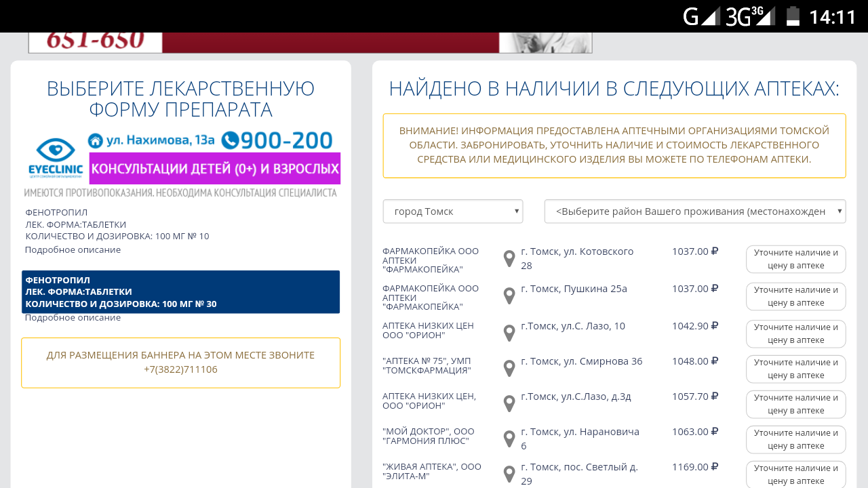Check availability at Орион, ул.С. Лазо 10
The width and height of the screenshot is (868, 488).
point(796,333)
